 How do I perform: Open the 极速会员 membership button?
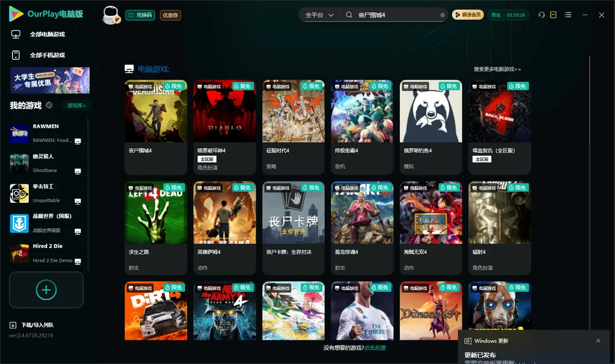[x=468, y=15]
